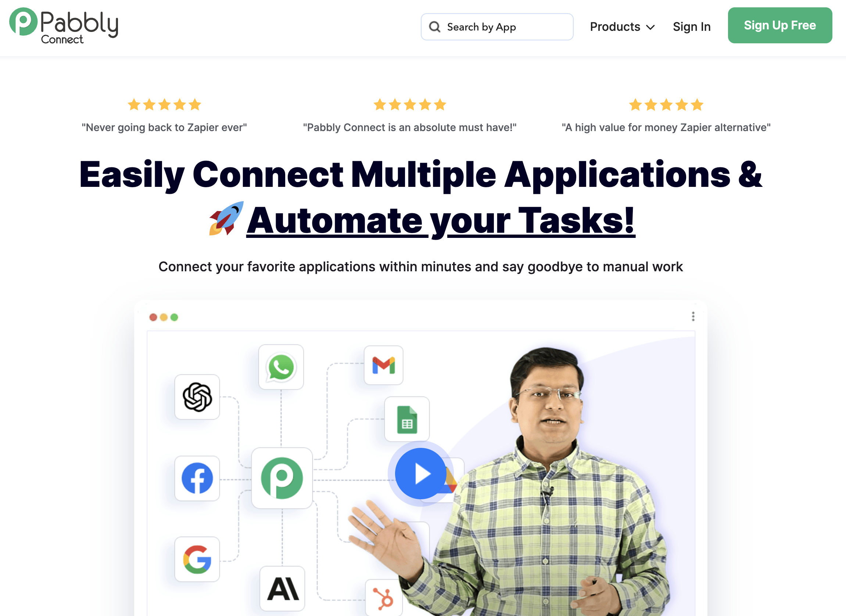Open the Products dropdown menu
846x616 pixels.
point(621,26)
